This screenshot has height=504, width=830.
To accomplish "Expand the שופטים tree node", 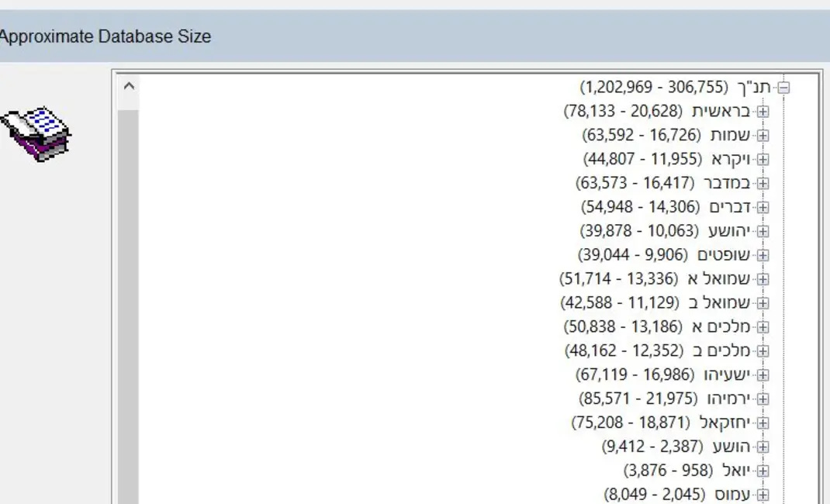I will (763, 255).
